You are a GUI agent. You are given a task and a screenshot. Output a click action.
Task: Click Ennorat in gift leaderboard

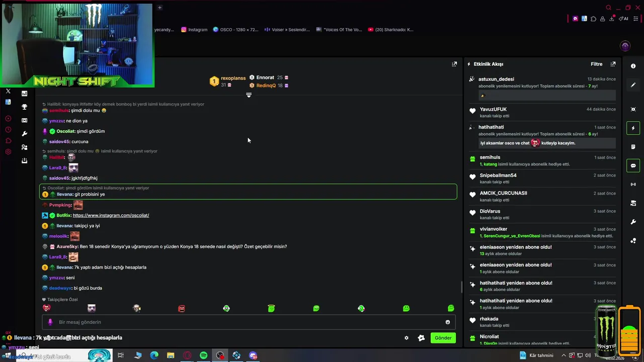click(265, 77)
